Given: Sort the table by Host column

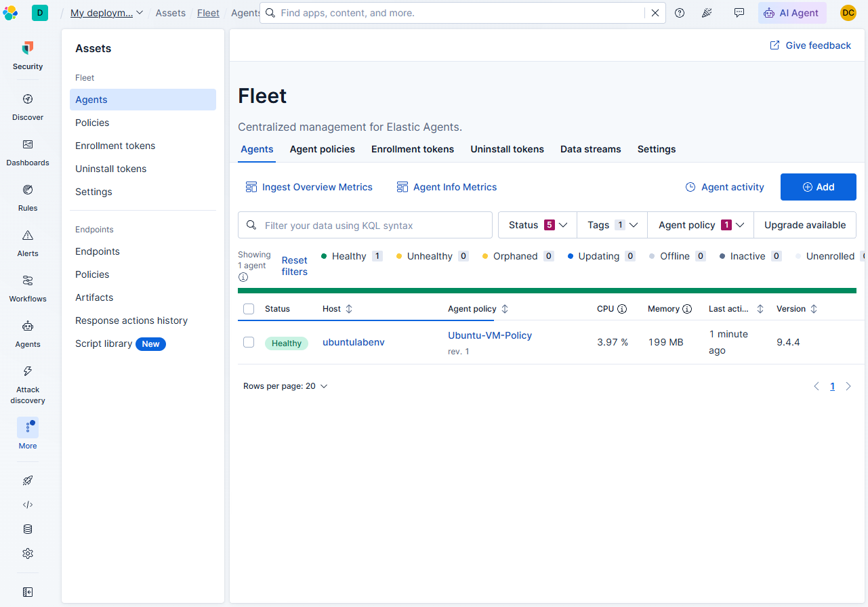Looking at the screenshot, I should tap(337, 309).
